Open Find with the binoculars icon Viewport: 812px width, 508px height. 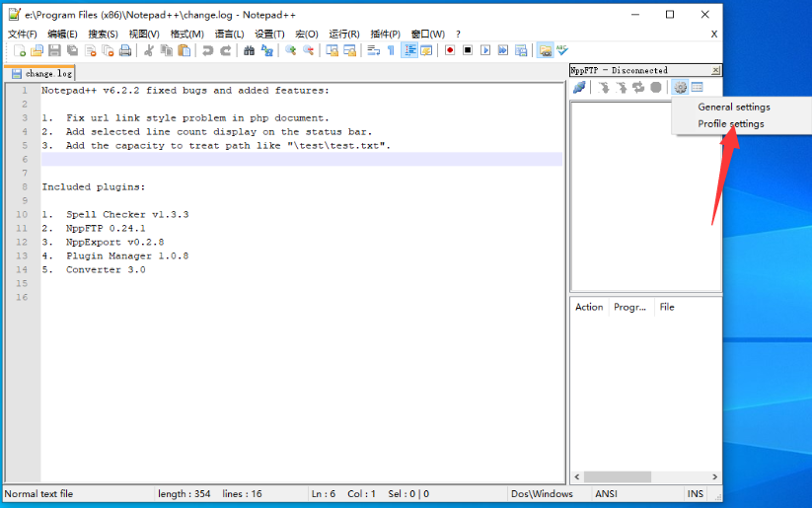tap(250, 50)
